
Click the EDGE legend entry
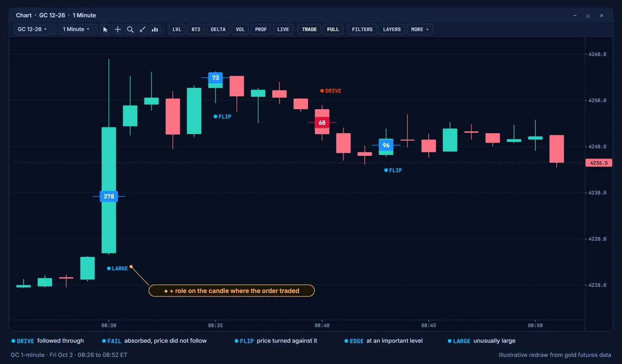[x=383, y=341]
